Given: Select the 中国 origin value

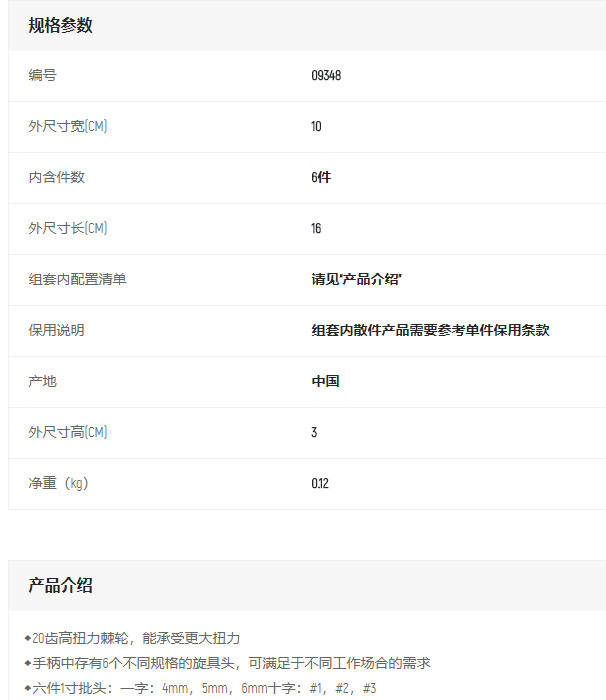Looking at the screenshot, I should 325,382.
